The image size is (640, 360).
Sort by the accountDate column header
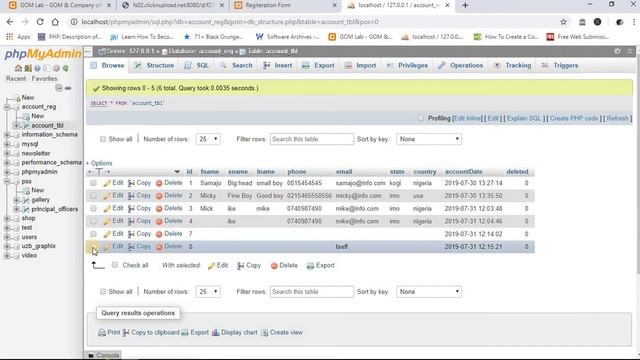coord(464,172)
